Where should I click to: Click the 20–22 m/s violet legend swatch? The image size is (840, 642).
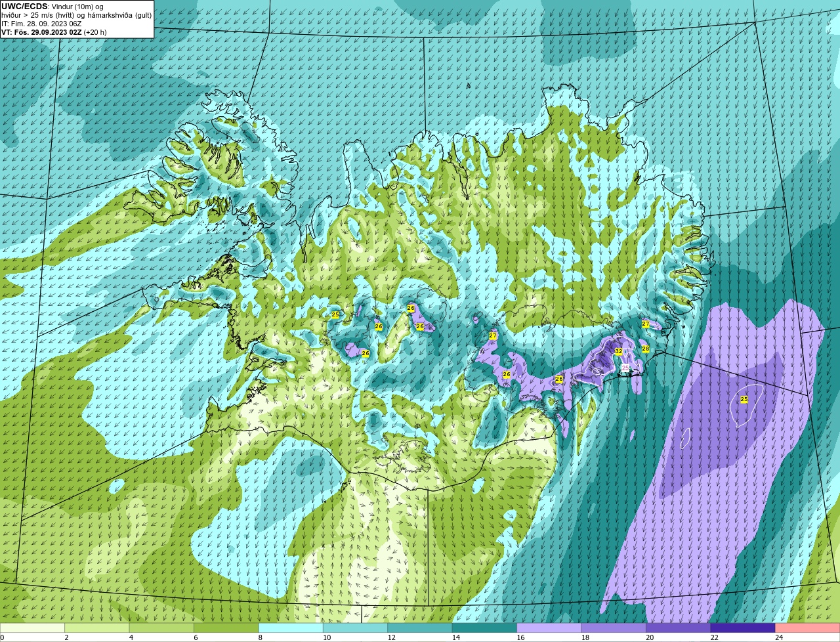(679, 628)
